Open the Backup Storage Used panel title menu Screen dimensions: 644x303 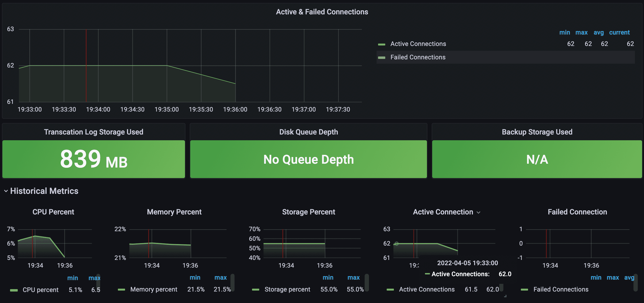(x=537, y=132)
